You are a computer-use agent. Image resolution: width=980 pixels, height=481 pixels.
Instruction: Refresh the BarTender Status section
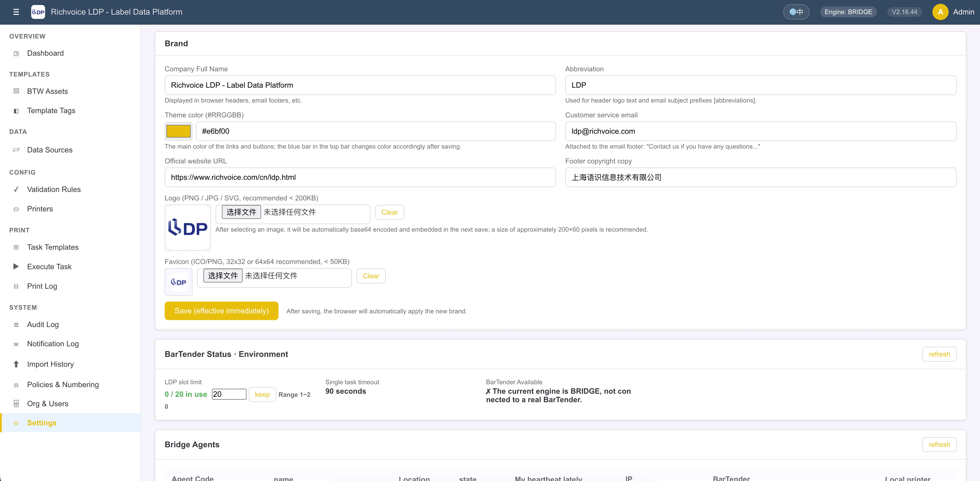[939, 354]
